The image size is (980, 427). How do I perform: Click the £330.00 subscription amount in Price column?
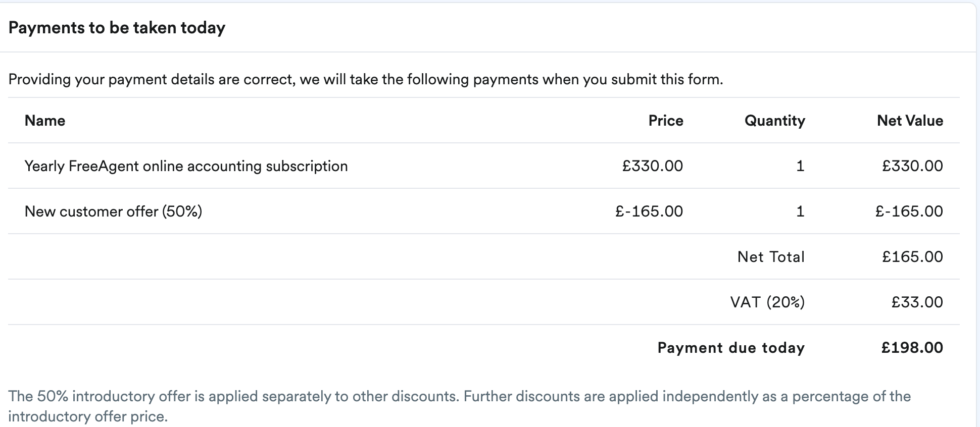click(652, 166)
